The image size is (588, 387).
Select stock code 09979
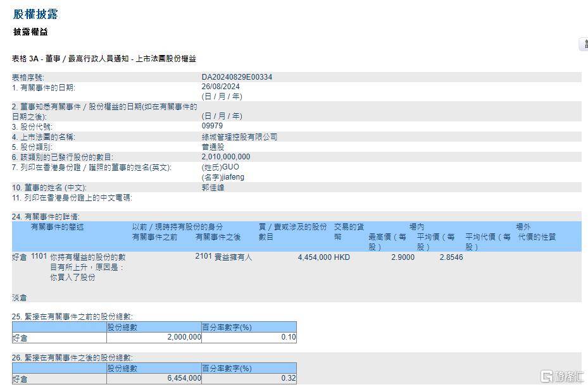(x=212, y=126)
